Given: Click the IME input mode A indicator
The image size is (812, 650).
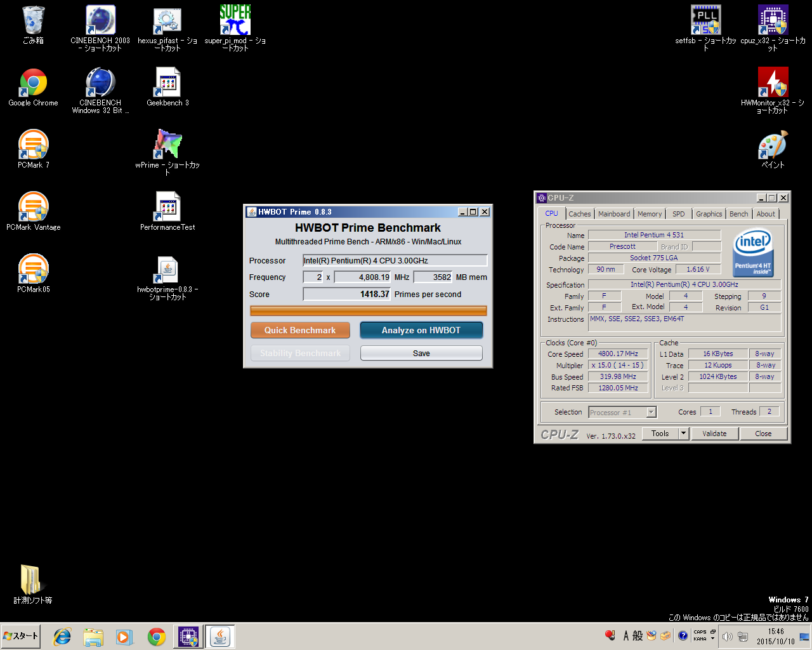Looking at the screenshot, I should tap(626, 635).
